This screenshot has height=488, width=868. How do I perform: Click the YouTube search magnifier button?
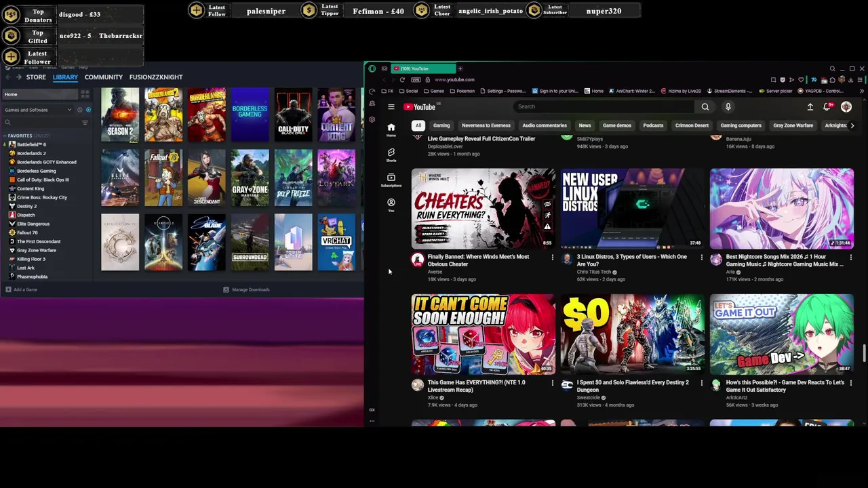coord(705,106)
